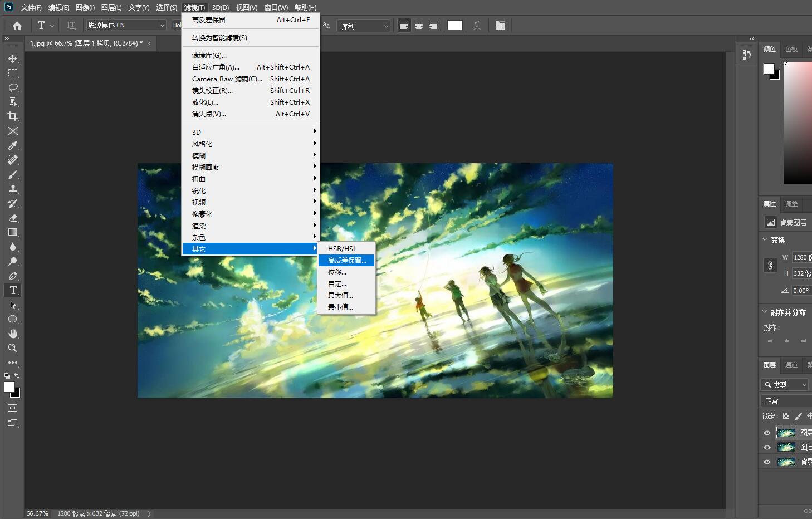Select the Crop tool

[x=13, y=116]
